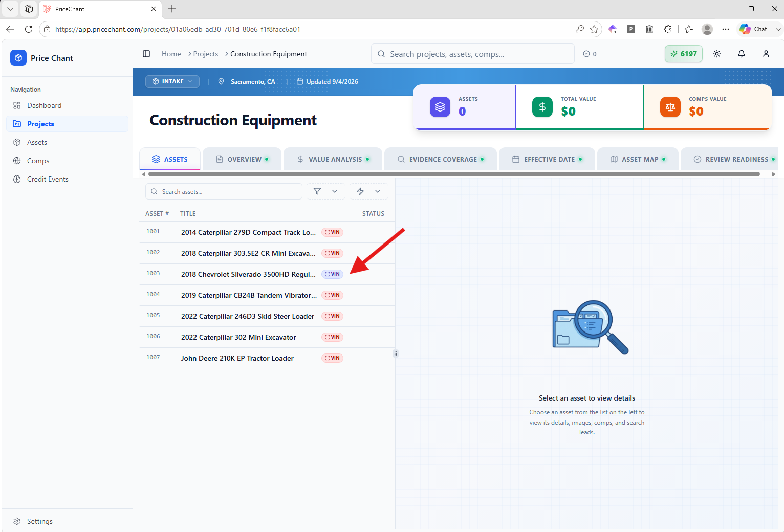Image resolution: width=784 pixels, height=532 pixels.
Task: Open the browser extensions puzzle icon
Action: 668,29
